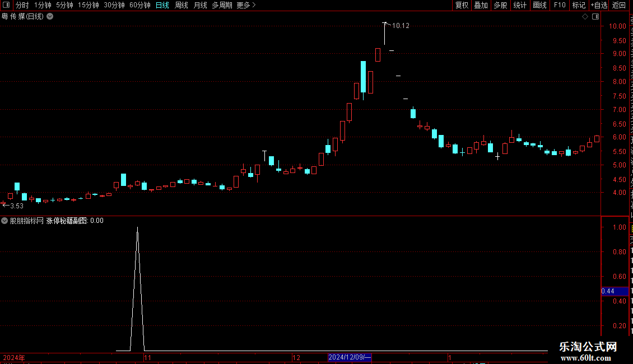Select the 30分钟 period tab

point(114,5)
